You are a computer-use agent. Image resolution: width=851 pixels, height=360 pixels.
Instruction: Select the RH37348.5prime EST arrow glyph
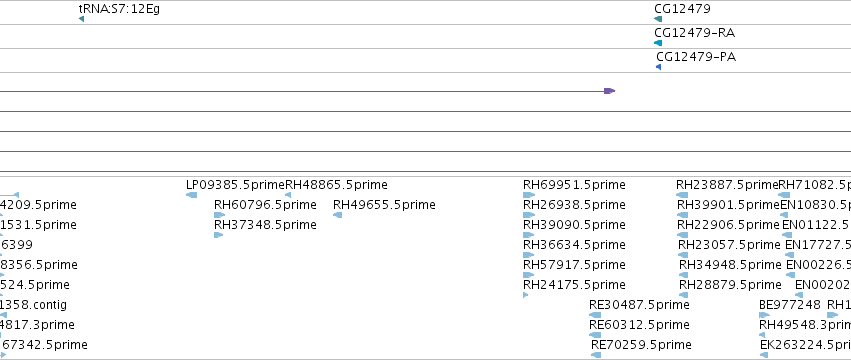[219, 235]
